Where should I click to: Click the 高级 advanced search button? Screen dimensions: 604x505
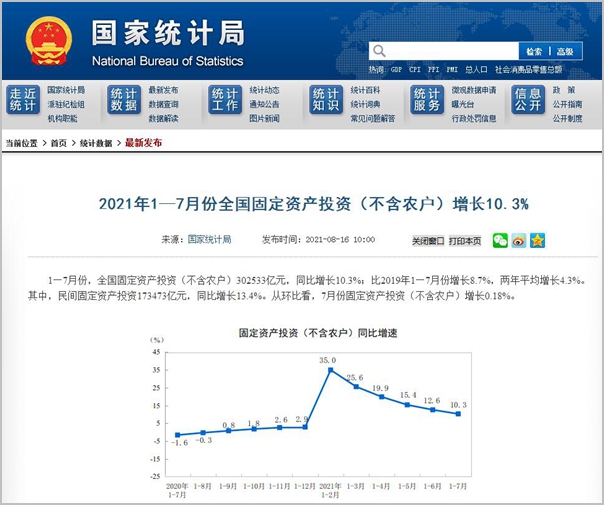click(565, 51)
